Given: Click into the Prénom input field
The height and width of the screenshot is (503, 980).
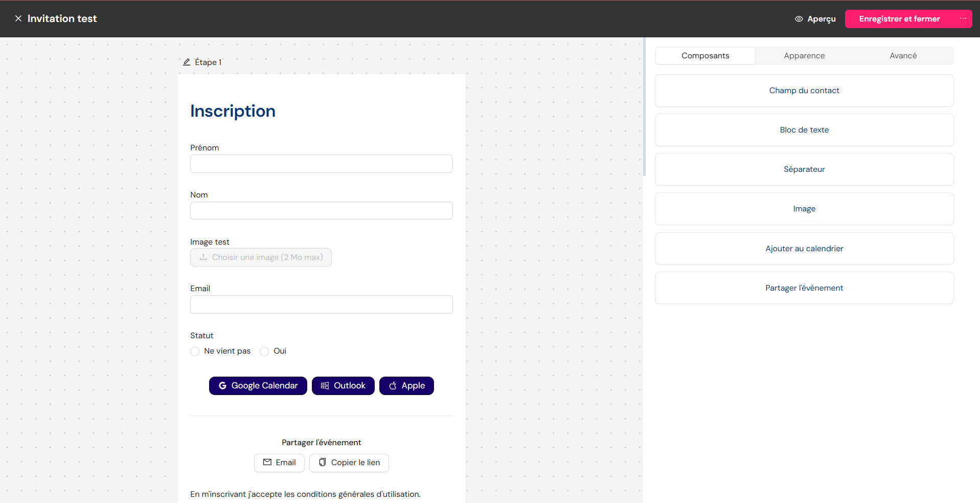Looking at the screenshot, I should (321, 164).
